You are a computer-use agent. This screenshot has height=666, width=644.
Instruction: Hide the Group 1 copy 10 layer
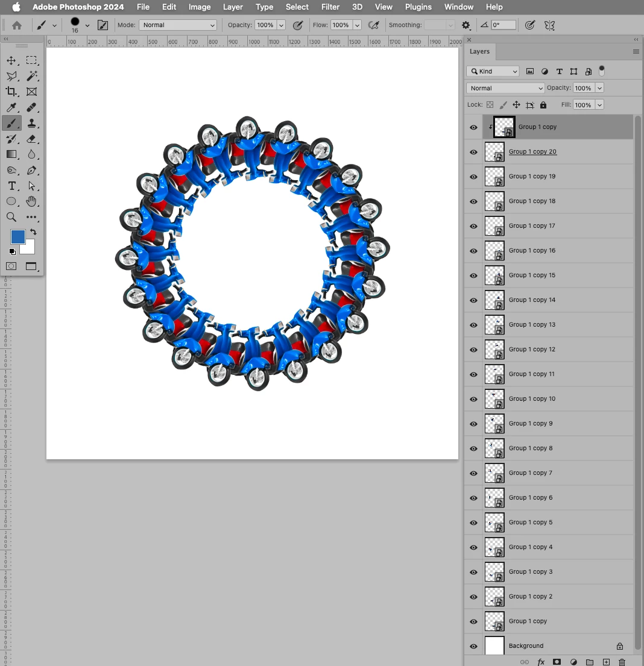click(473, 399)
